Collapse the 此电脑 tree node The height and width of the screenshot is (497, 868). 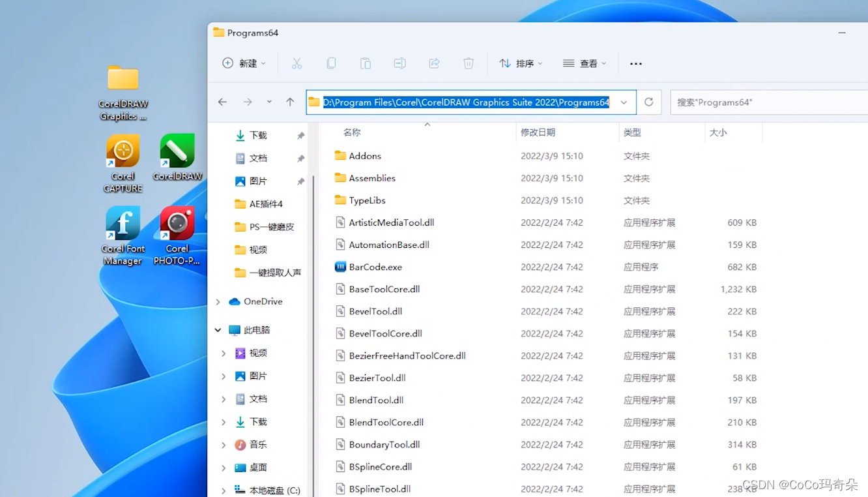(x=218, y=330)
